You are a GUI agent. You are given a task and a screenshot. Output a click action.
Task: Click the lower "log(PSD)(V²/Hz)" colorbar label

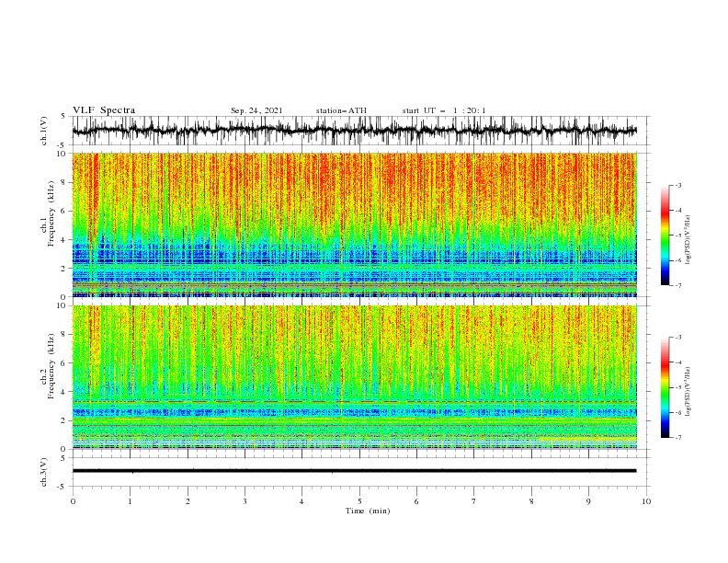(688, 392)
